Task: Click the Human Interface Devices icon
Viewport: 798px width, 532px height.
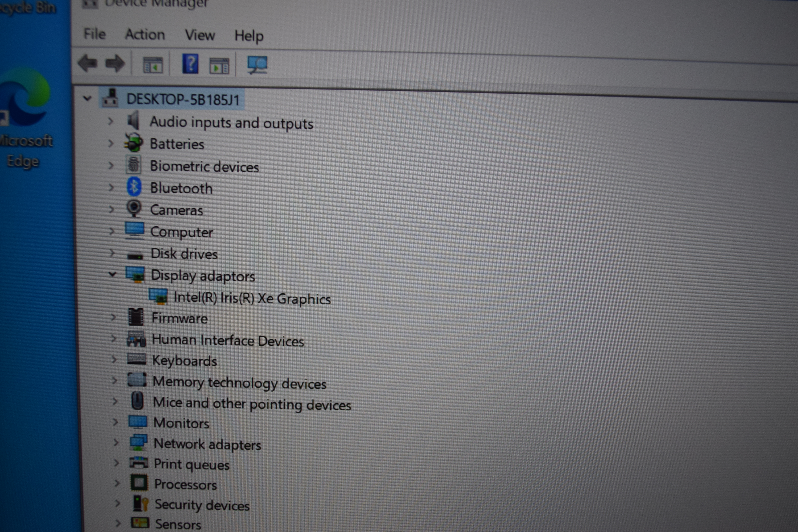Action: coord(136,339)
